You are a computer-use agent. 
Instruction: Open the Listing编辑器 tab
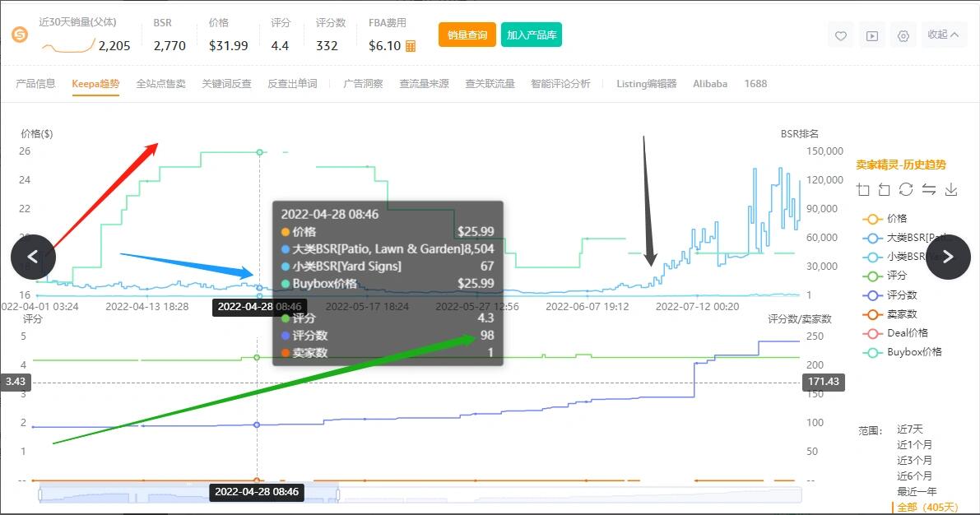tap(646, 84)
